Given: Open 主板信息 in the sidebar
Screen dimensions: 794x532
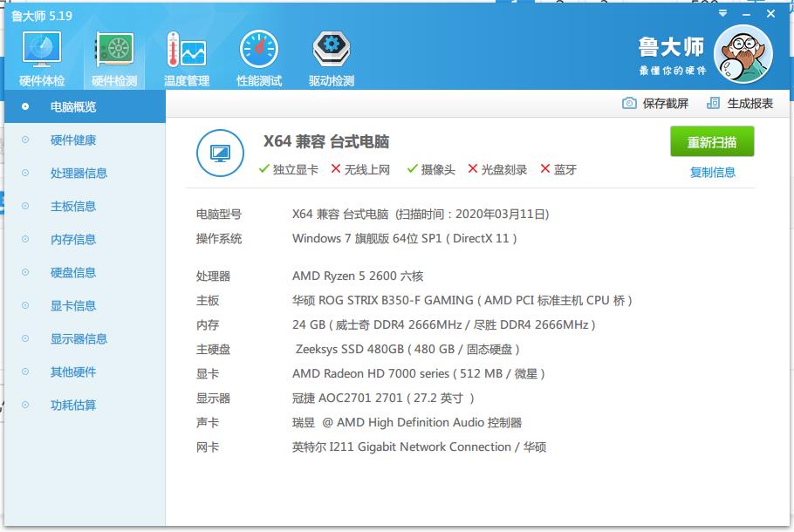Looking at the screenshot, I should [86, 206].
